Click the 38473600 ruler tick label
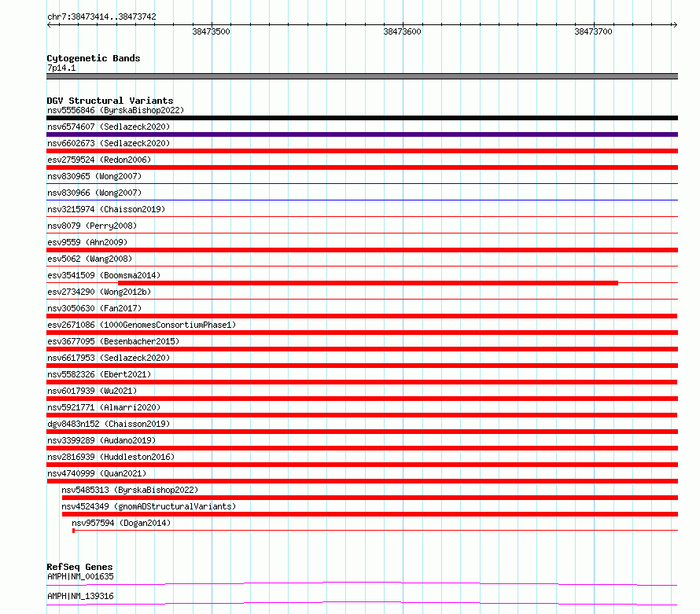700x614 pixels. tap(402, 31)
